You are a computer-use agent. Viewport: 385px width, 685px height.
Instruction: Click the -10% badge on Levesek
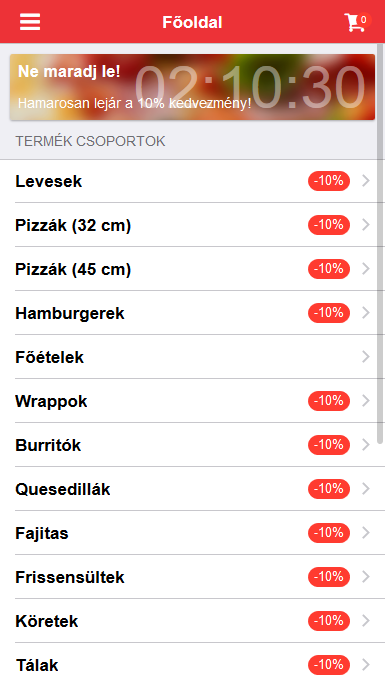[x=329, y=181]
